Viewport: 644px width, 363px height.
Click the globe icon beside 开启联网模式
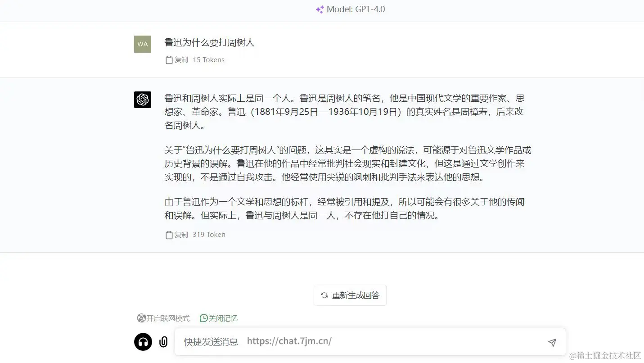tap(141, 318)
